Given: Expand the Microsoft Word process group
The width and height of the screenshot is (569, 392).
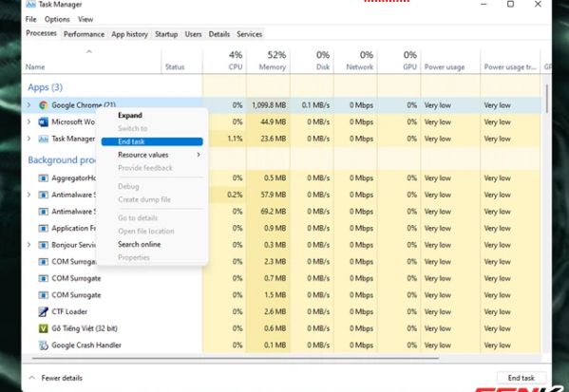Looking at the screenshot, I should 29,121.
